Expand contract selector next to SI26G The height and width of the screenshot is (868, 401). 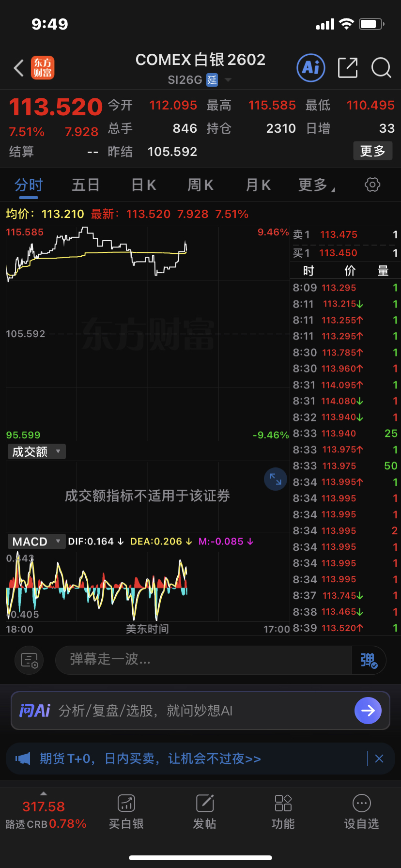pos(228,80)
